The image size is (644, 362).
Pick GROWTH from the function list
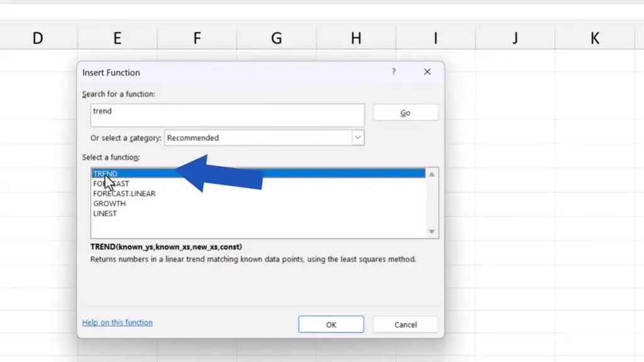pos(109,204)
